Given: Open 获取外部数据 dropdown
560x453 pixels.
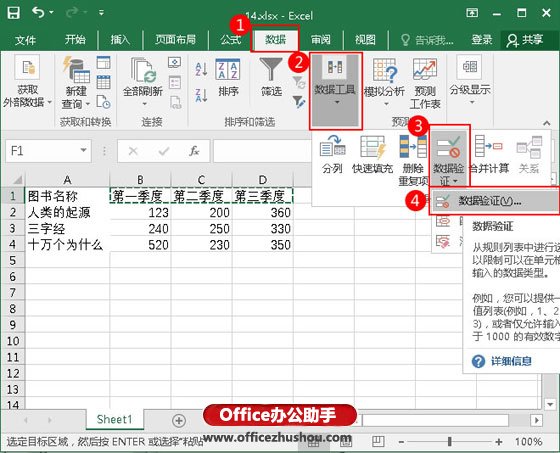Looking at the screenshot, I should pos(27,82).
